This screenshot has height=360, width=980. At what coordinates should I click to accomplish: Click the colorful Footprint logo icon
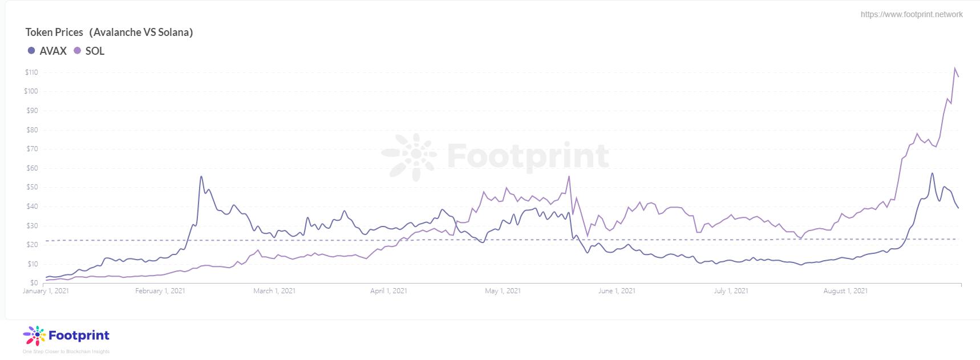(34, 335)
